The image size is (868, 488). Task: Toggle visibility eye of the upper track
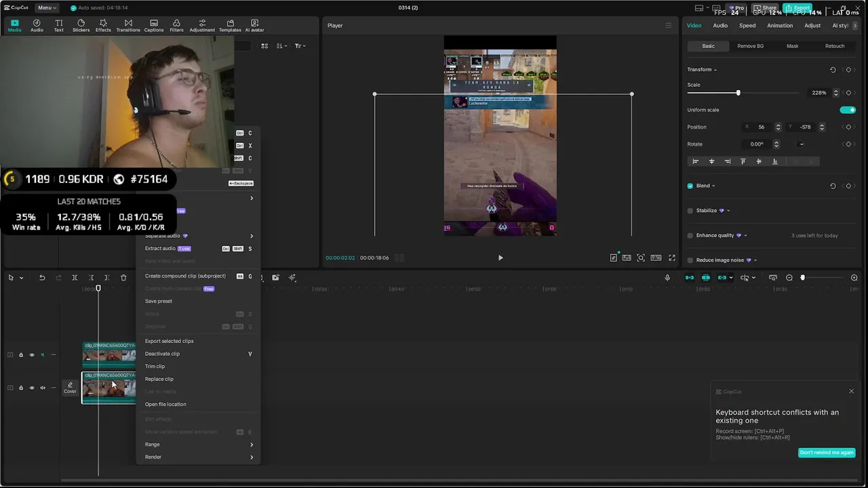pos(31,354)
